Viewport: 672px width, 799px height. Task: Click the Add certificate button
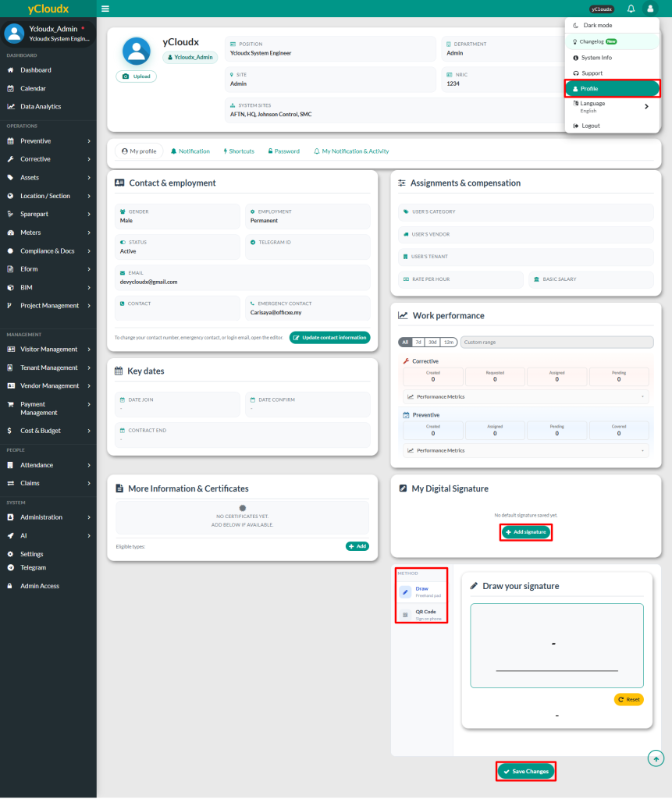(x=357, y=546)
